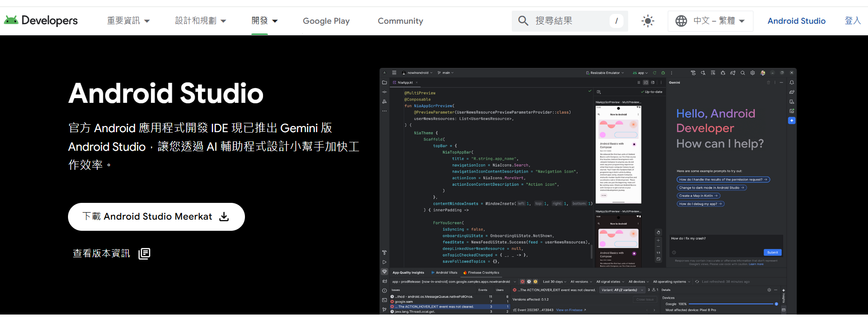Open the main branch dropdown in the IDE image
The height and width of the screenshot is (335, 868).
[446, 73]
